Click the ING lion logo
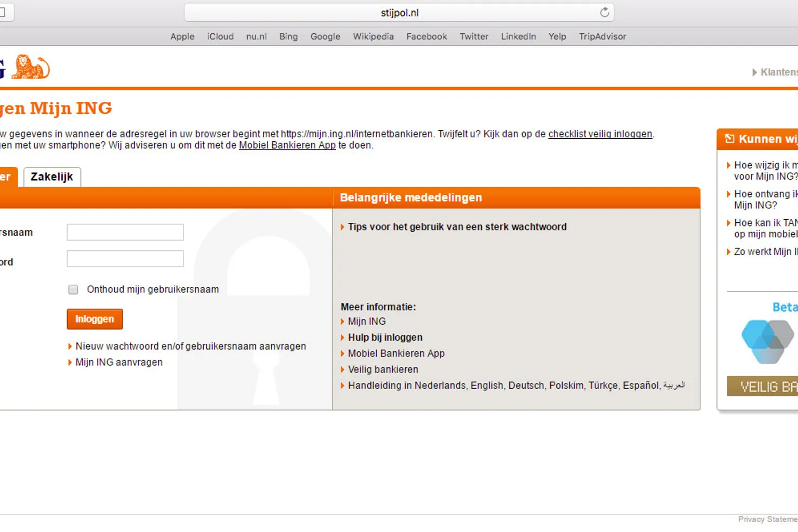 (30, 67)
